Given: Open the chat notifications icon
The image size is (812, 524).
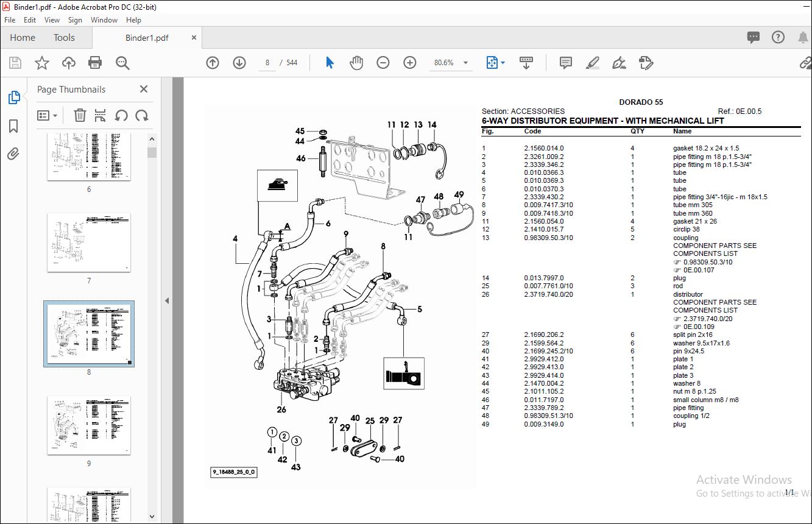Looking at the screenshot, I should (754, 37).
